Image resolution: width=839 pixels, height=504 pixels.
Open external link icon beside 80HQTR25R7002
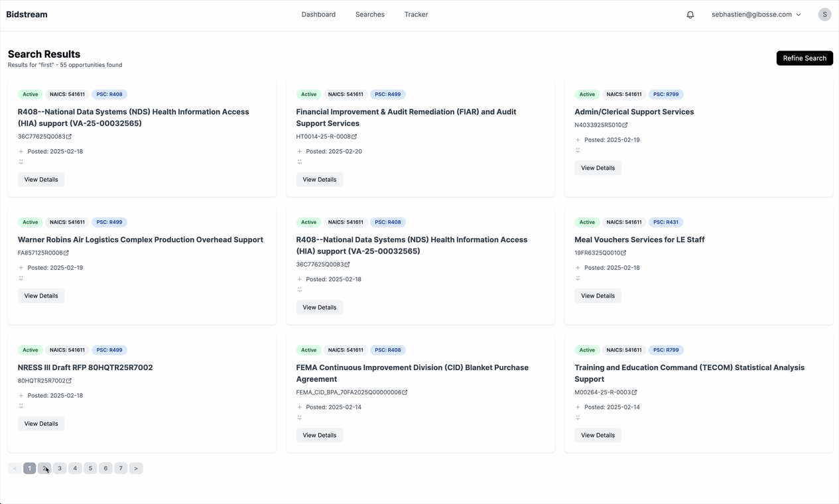[69, 381]
